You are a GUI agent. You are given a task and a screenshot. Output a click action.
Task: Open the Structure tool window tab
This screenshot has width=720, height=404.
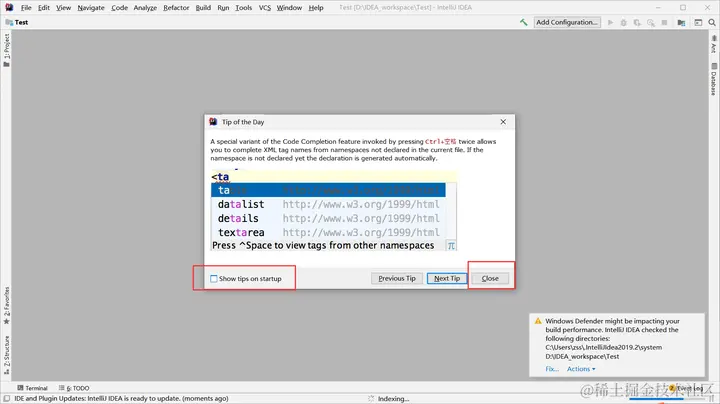[6, 355]
